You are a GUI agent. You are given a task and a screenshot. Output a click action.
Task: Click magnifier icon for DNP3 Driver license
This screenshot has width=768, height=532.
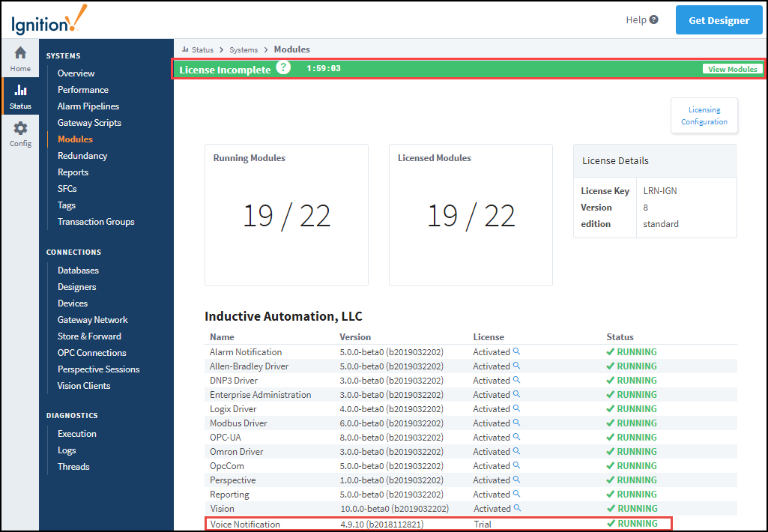[516, 380]
